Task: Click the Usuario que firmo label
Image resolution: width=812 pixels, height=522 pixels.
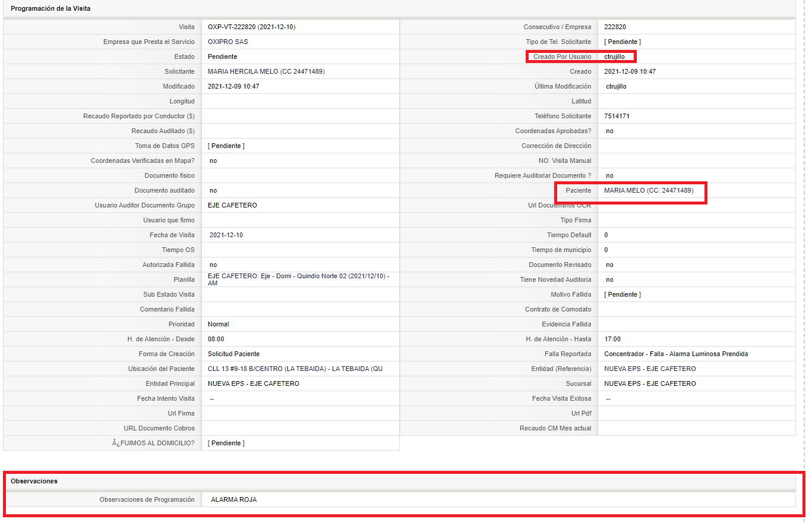Action: tap(169, 220)
